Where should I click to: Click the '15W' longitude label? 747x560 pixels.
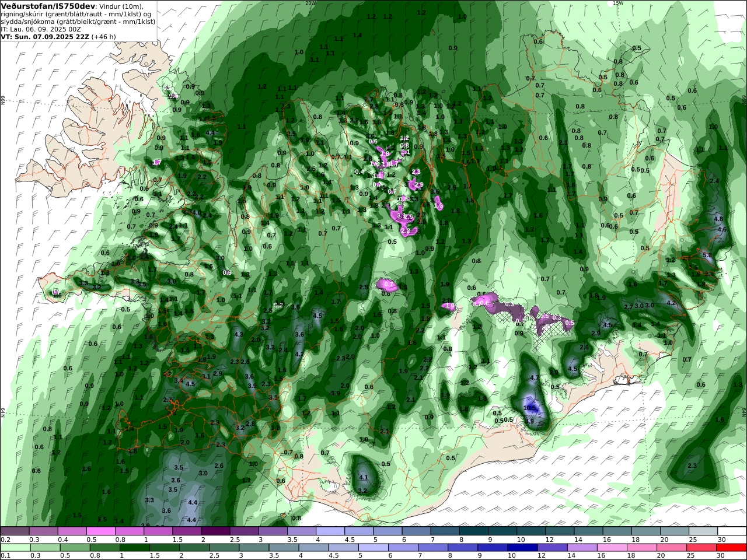pyautogui.click(x=618, y=3)
